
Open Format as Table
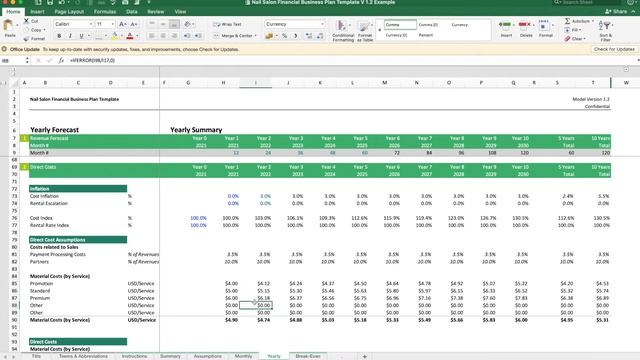tap(365, 31)
